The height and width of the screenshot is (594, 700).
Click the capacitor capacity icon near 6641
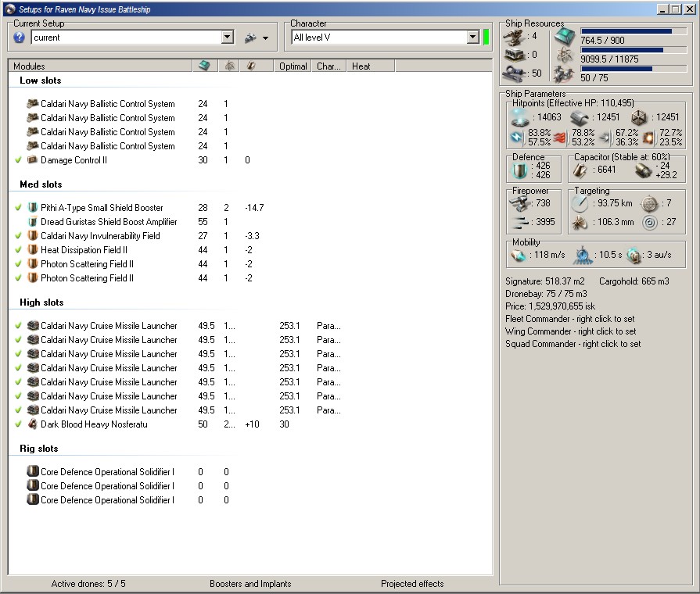[x=580, y=170]
